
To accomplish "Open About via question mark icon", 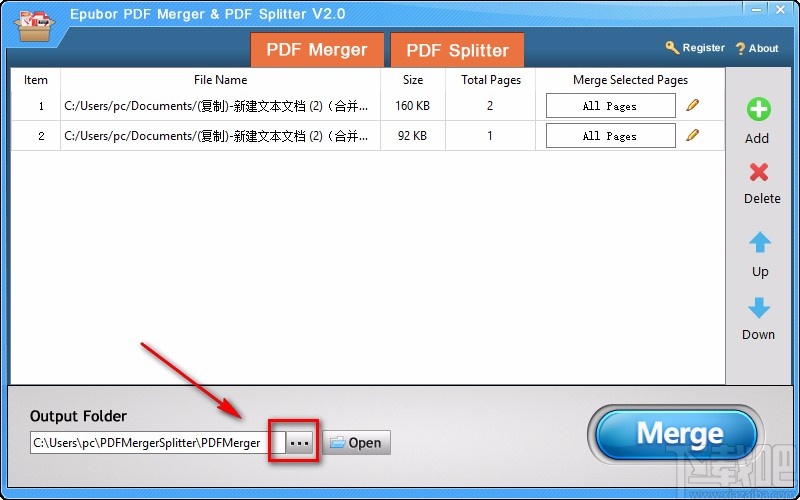I will (x=740, y=49).
